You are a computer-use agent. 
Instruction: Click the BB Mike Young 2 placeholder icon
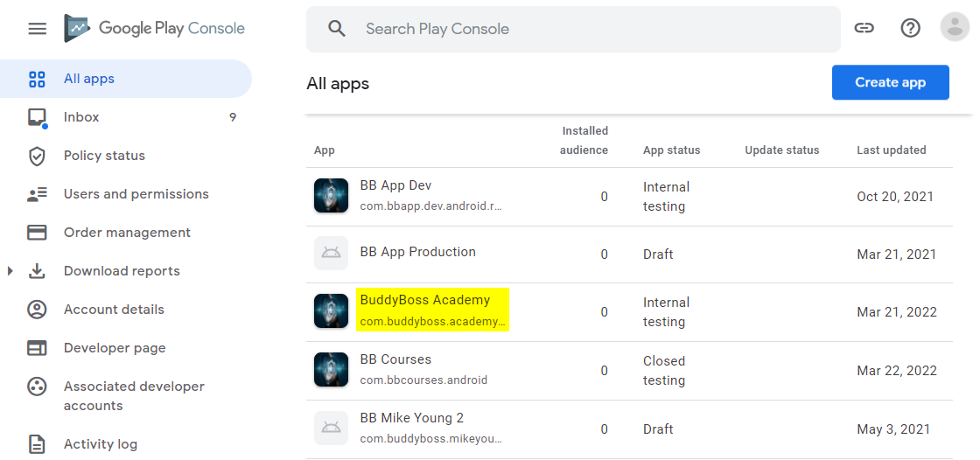pos(331,429)
